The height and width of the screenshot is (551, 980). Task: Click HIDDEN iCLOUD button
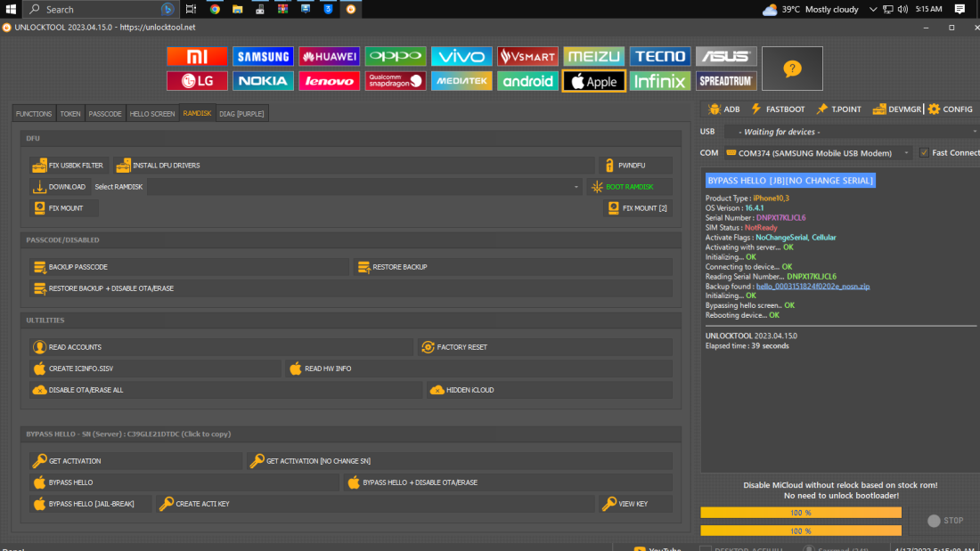coord(550,390)
